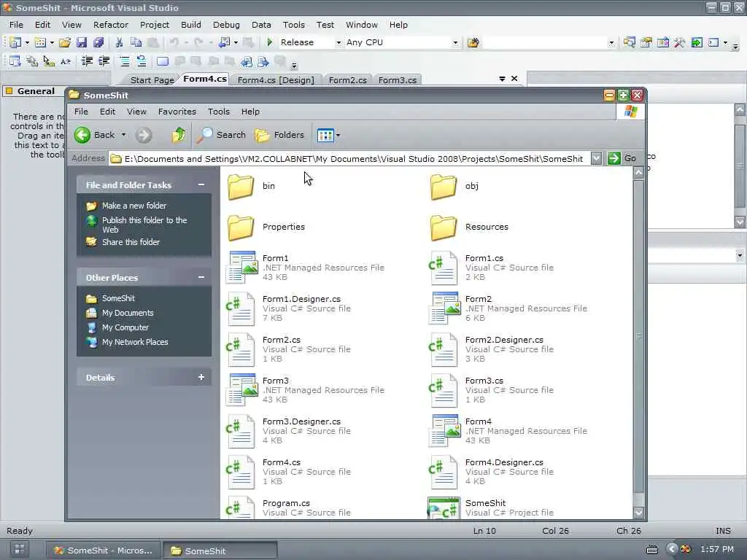The width and height of the screenshot is (747, 560).
Task: Comment out selected lines icon
Action: 124,61
